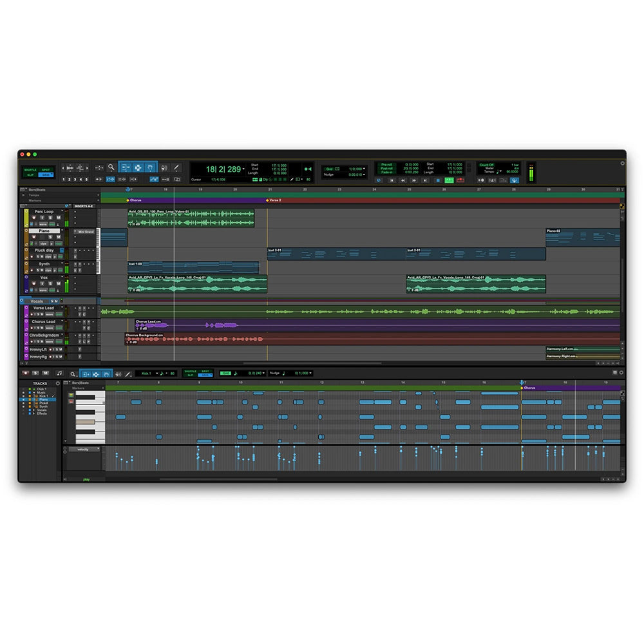Select the Trim tool
The image size is (644, 644).
click(128, 167)
